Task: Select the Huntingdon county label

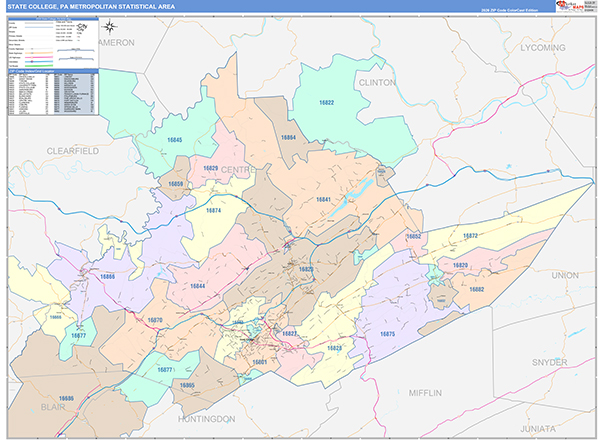Action: coord(208,417)
